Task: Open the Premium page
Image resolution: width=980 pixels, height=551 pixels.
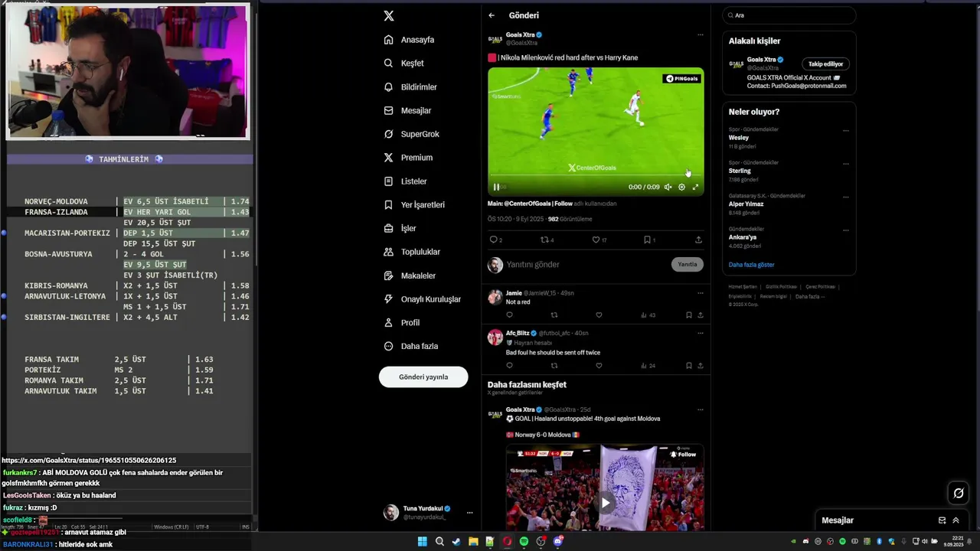Action: (x=408, y=158)
